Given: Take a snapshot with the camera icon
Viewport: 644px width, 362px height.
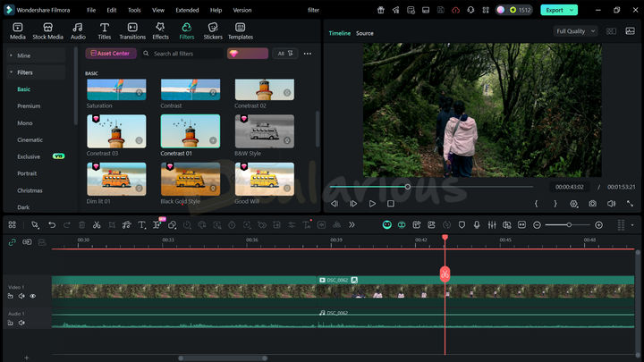Looking at the screenshot, I should [x=592, y=204].
